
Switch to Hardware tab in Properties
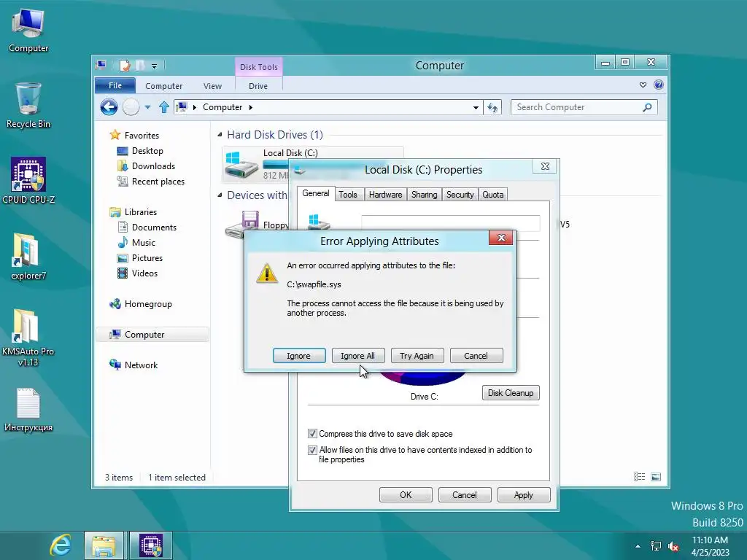[x=385, y=194]
